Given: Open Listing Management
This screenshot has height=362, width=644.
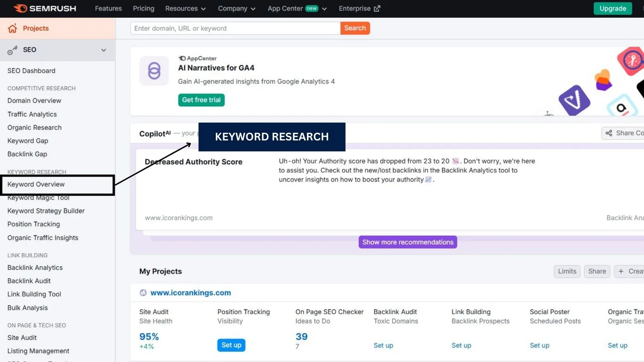Looking at the screenshot, I should pos(38,351).
